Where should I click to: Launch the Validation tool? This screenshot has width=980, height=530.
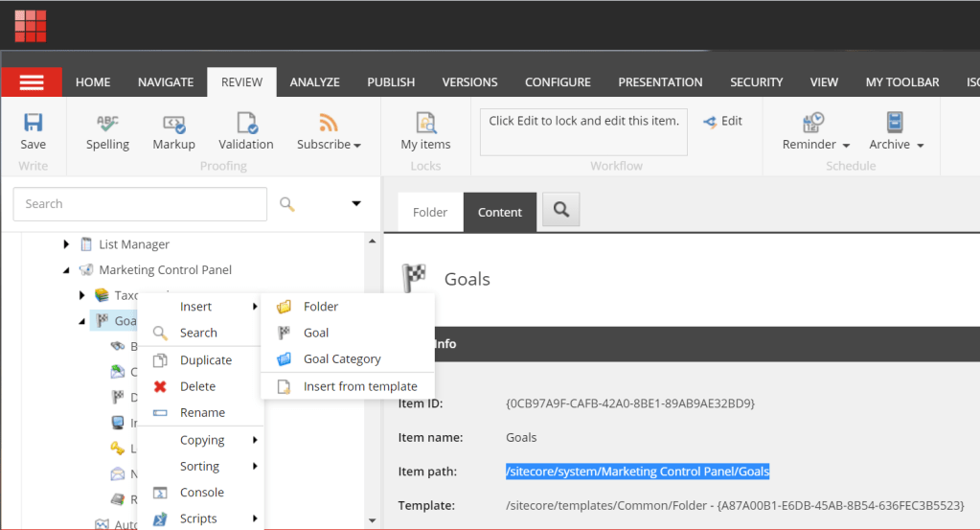247,123
